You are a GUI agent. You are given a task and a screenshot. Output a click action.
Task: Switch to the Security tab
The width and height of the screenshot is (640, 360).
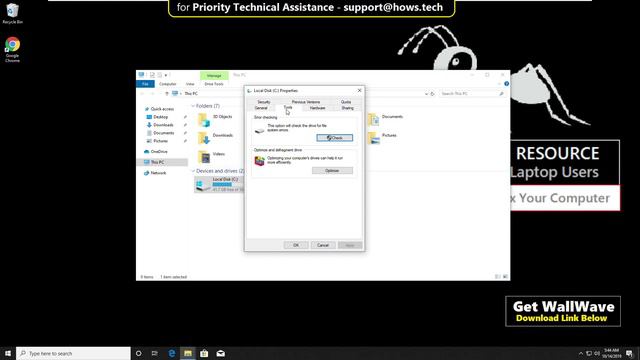[x=264, y=102]
